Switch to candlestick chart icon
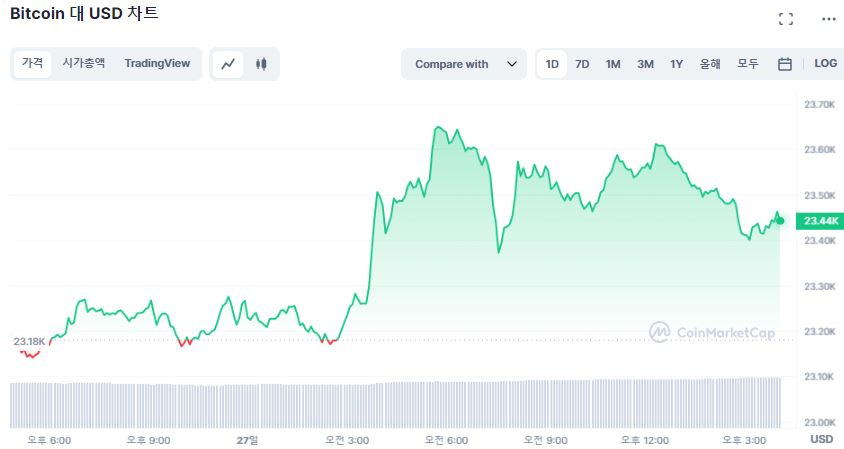The width and height of the screenshot is (844, 449). tap(261, 64)
